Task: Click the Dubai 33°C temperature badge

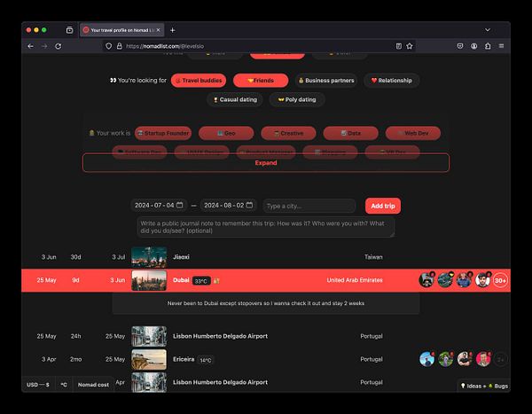Action: point(201,281)
